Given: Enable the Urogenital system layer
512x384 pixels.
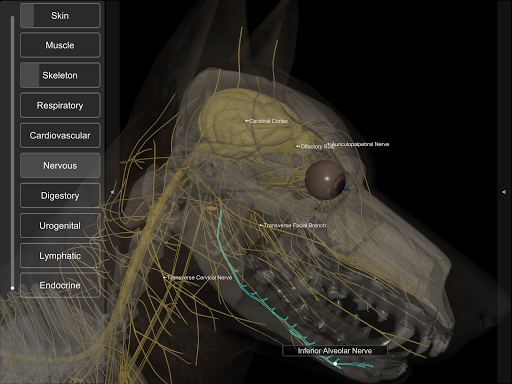Looking at the screenshot, I should (x=60, y=225).
